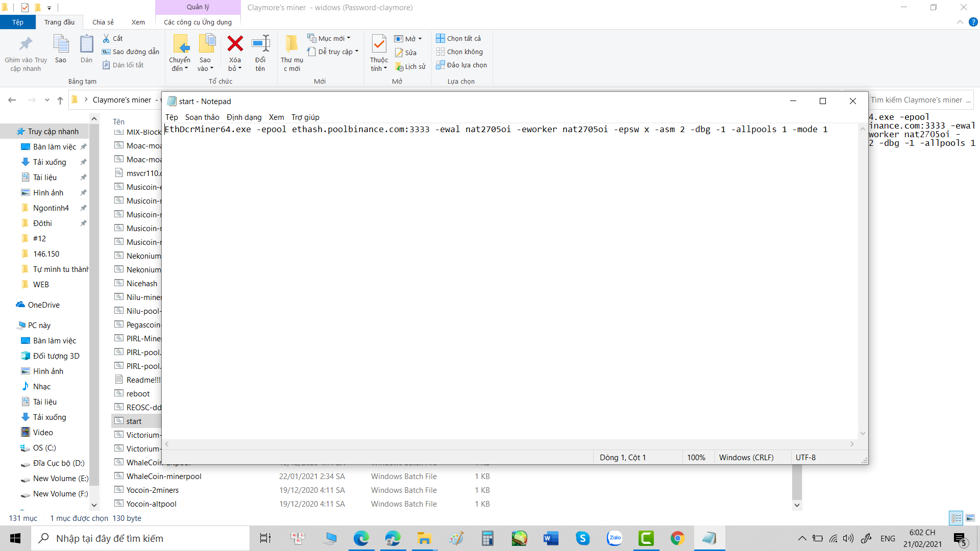This screenshot has width=980, height=551.
Task: Open Định dạng menu in Notepad
Action: pos(243,117)
